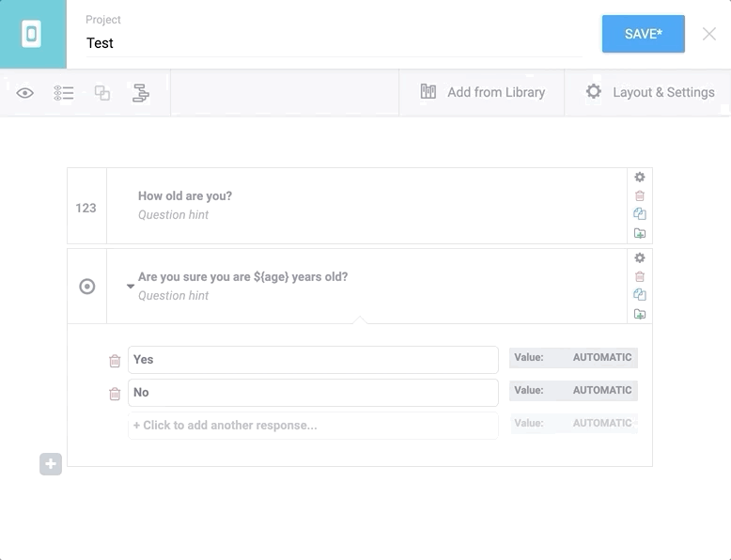
Task: Open settings for 'Are you sure' question
Action: click(640, 258)
